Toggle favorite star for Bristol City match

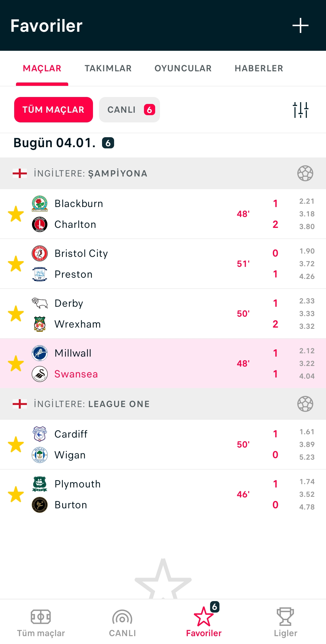[x=16, y=264]
